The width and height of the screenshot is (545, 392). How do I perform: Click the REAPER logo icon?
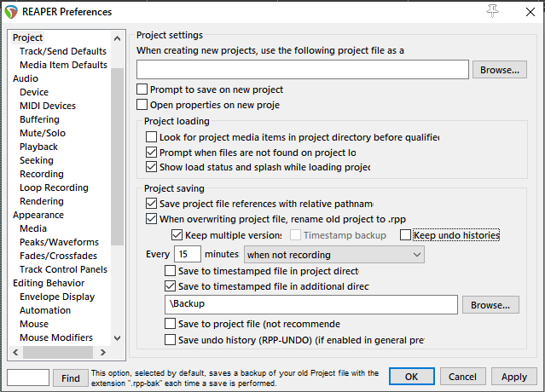[10, 10]
